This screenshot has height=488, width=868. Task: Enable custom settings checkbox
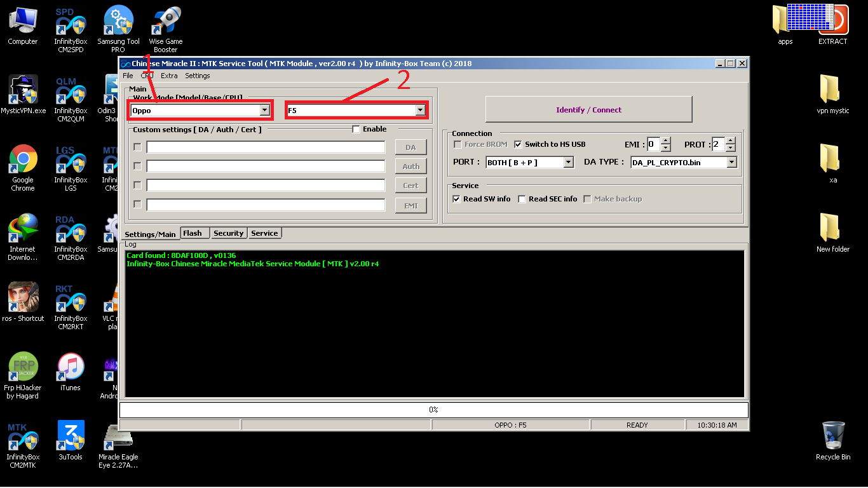point(356,129)
